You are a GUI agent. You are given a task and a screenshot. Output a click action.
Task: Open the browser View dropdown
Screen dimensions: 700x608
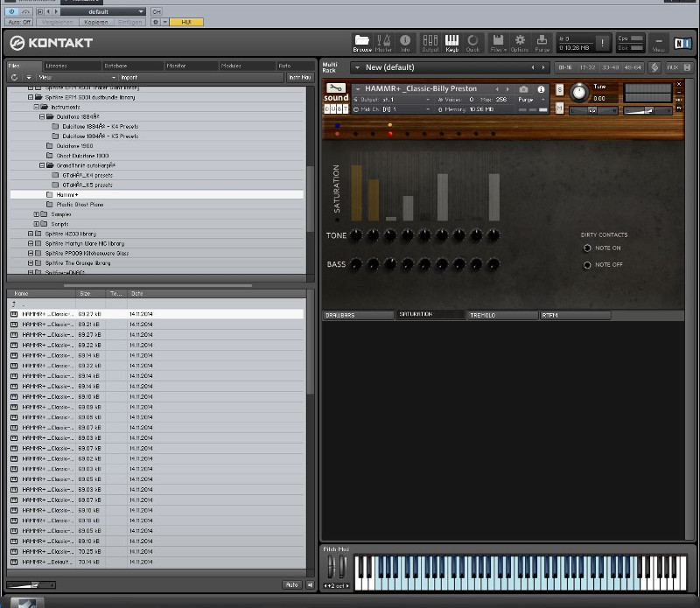(77, 77)
